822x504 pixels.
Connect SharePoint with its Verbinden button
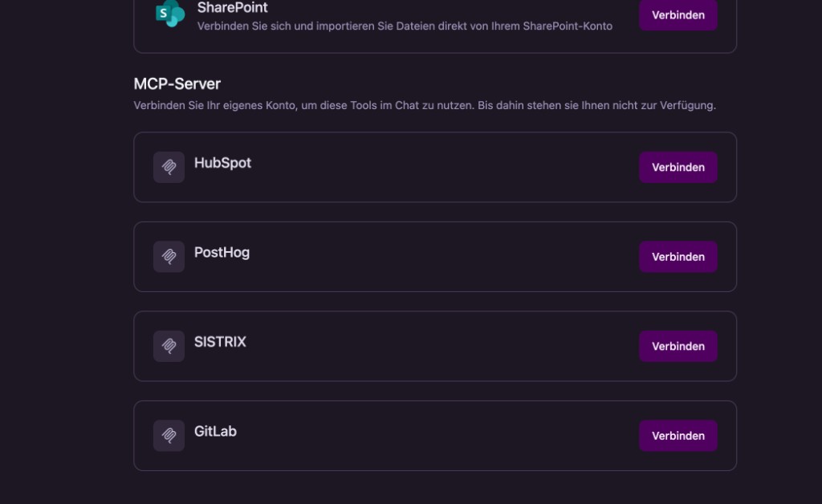(x=678, y=15)
